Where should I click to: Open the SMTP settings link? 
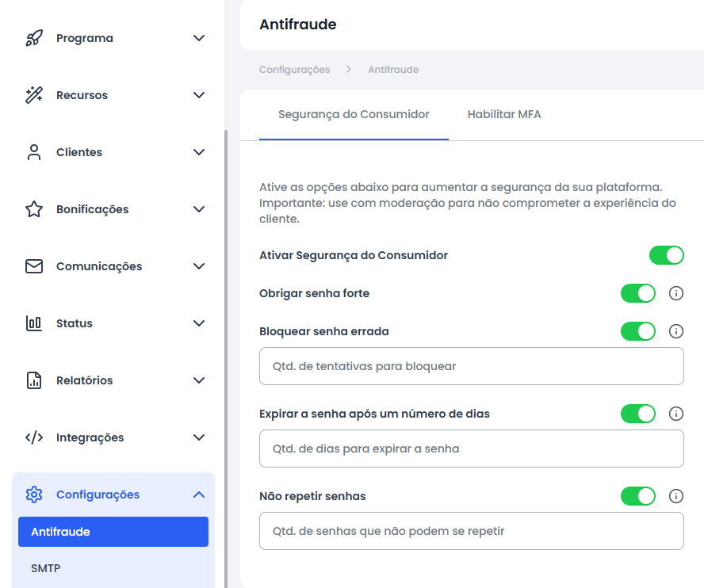[x=45, y=568]
